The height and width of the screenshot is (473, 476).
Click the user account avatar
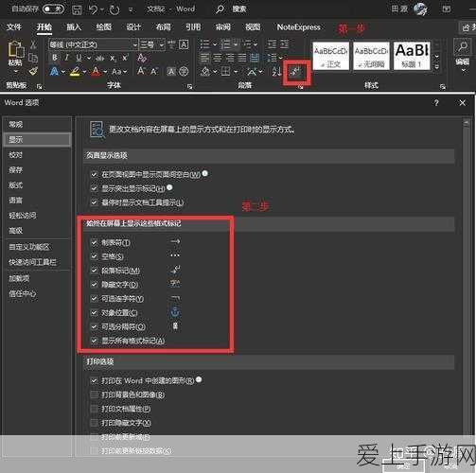tap(420, 9)
